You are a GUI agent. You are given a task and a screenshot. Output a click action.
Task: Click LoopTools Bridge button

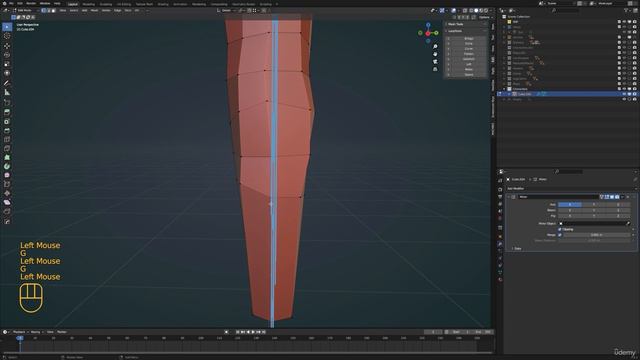pos(469,39)
